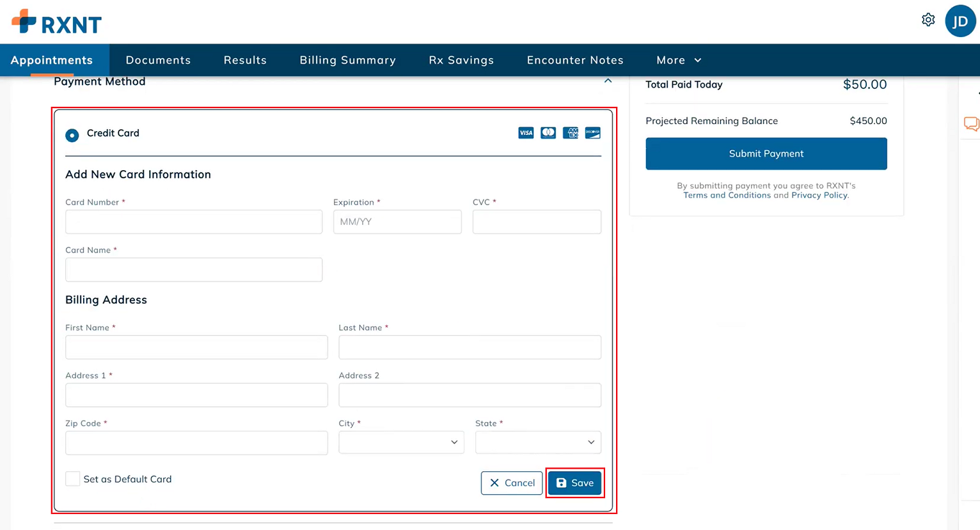Screen dimensions: 980x530
Task: Focus the Card Number input field
Action: (194, 222)
